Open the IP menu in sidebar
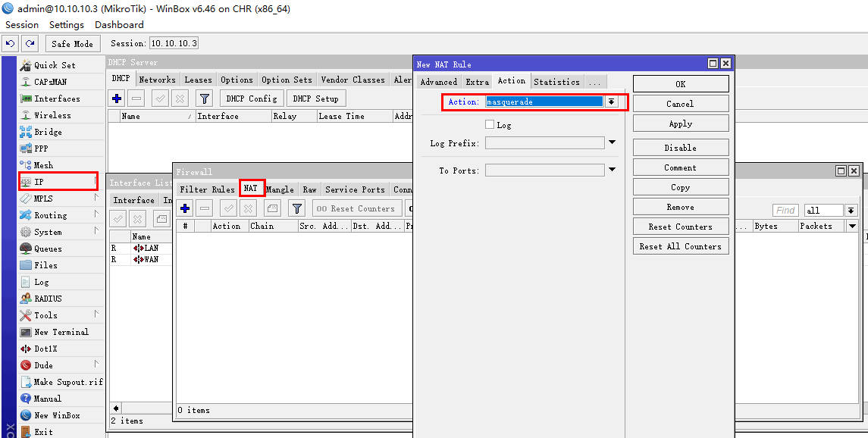This screenshot has width=868, height=438. pos(58,181)
